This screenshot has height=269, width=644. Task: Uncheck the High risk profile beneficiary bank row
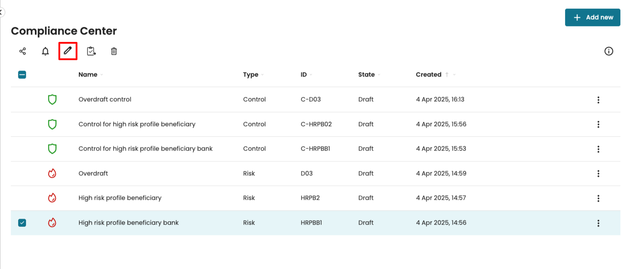22,223
